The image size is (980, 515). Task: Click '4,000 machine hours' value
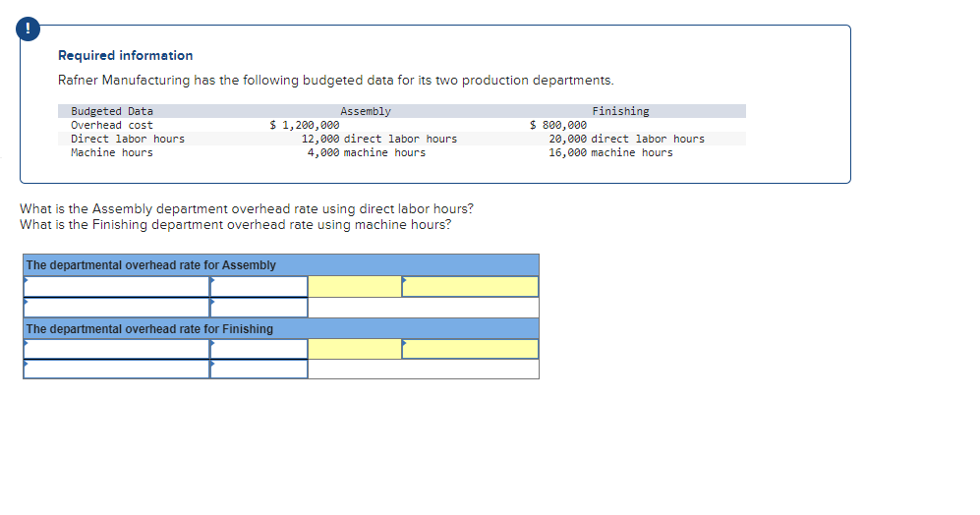tap(367, 152)
